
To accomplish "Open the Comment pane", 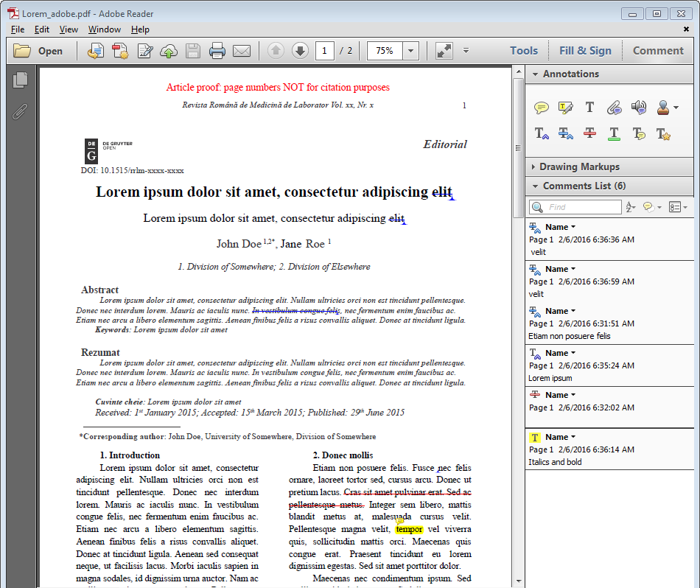I will (x=658, y=50).
